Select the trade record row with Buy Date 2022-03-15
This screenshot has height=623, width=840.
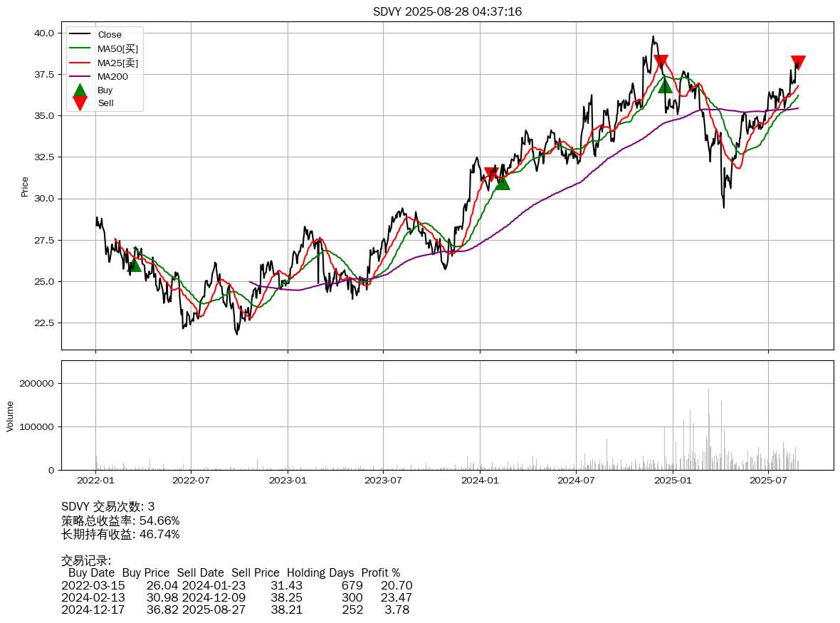236,585
